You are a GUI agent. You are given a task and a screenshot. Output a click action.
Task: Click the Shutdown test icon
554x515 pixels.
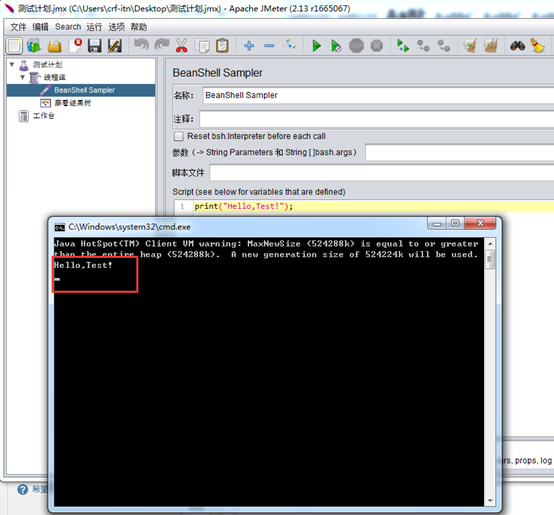point(377,46)
